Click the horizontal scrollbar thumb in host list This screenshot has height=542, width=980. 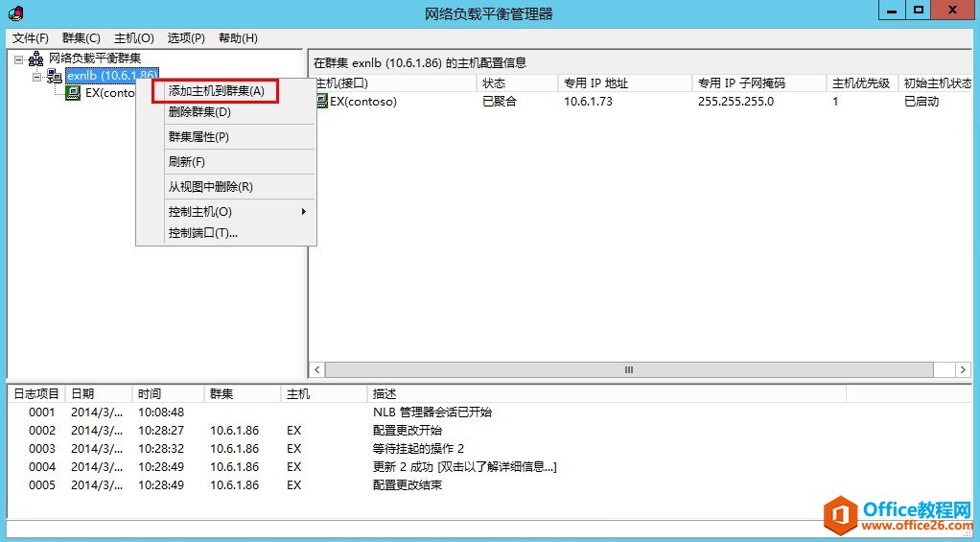(x=629, y=370)
